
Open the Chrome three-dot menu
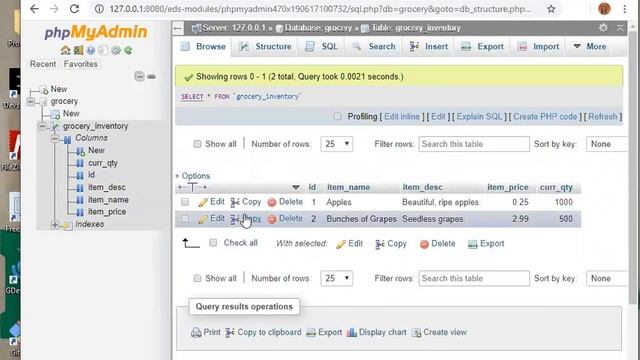point(624,9)
